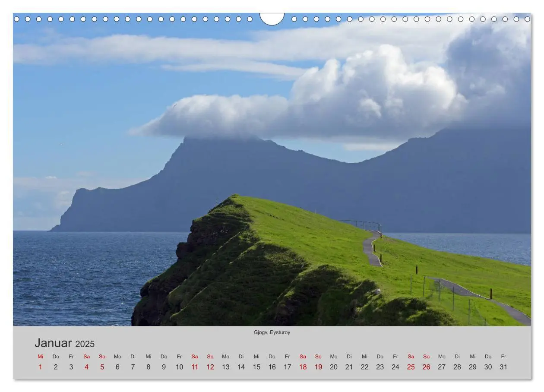Image resolution: width=544 pixels, height=392 pixels.
Task: Select Sunday date 12
Action: (210, 367)
